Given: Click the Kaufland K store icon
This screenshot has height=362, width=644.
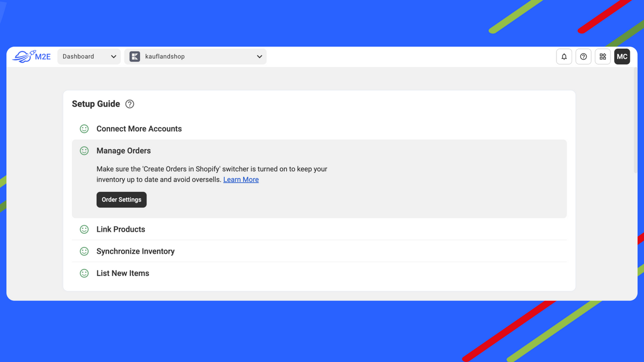Looking at the screenshot, I should tap(135, 57).
